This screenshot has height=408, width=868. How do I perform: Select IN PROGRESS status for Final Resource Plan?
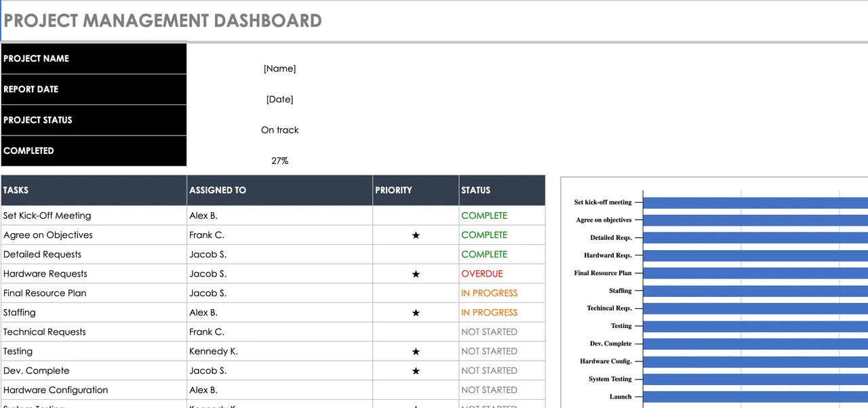click(502, 293)
